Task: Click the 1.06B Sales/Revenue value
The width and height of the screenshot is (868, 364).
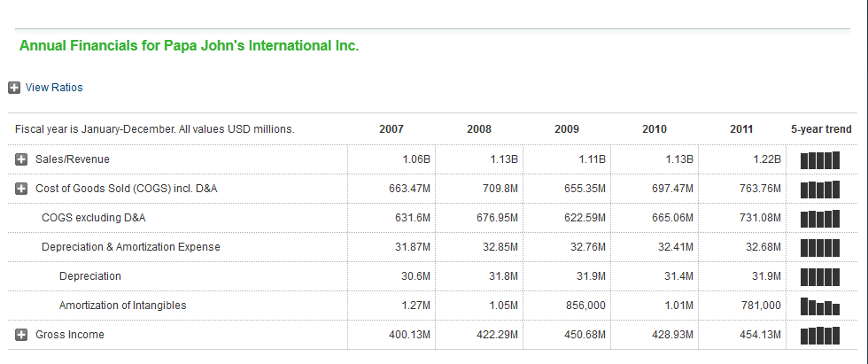Action: point(415,159)
